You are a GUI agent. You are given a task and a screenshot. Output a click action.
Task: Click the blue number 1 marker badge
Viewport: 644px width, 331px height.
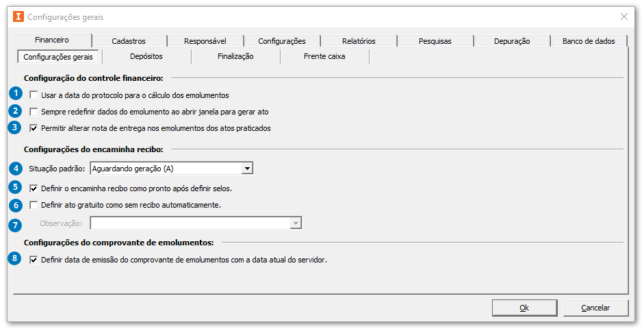click(x=16, y=93)
